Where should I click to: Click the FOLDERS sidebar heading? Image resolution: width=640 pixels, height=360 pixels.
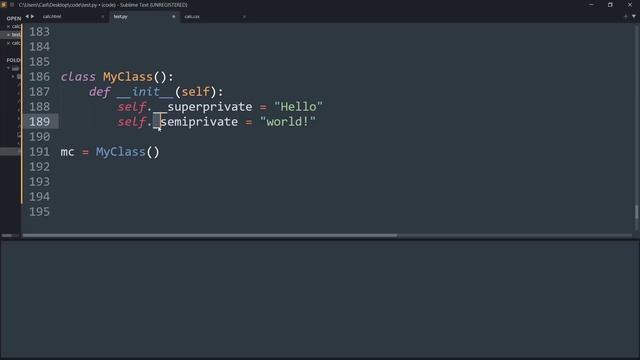click(13, 60)
